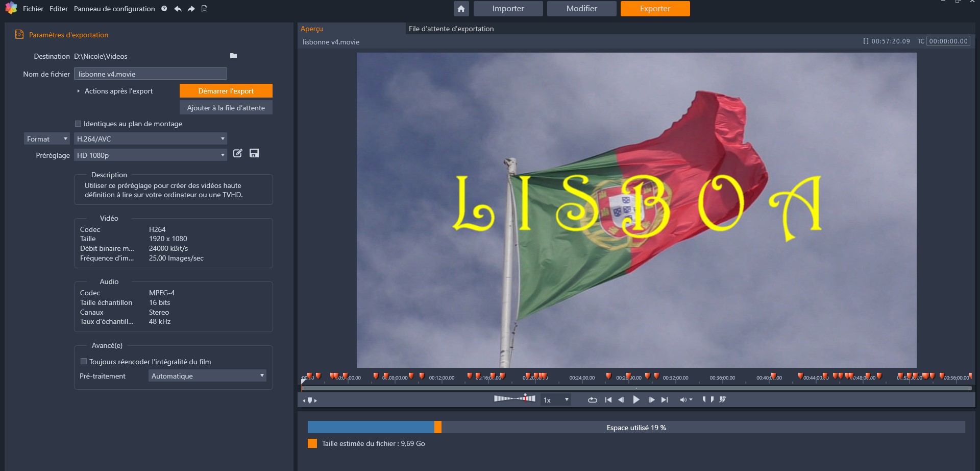Image resolution: width=980 pixels, height=471 pixels.
Task: Click the red marker after 00:24:00.00
Action: tap(608, 376)
